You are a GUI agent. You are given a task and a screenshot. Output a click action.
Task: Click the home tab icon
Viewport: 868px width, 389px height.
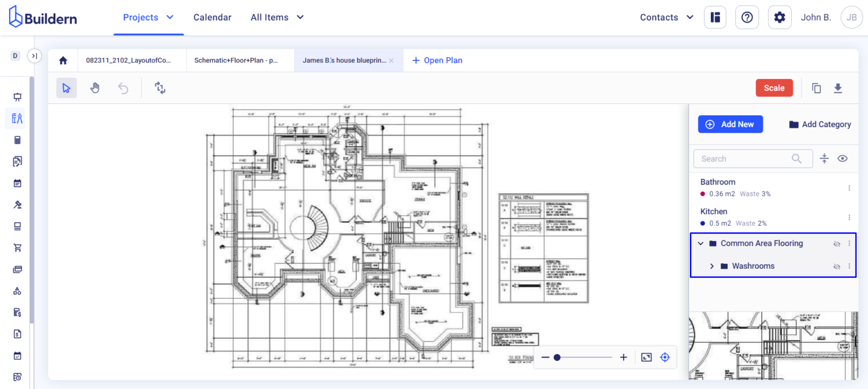[x=63, y=60]
